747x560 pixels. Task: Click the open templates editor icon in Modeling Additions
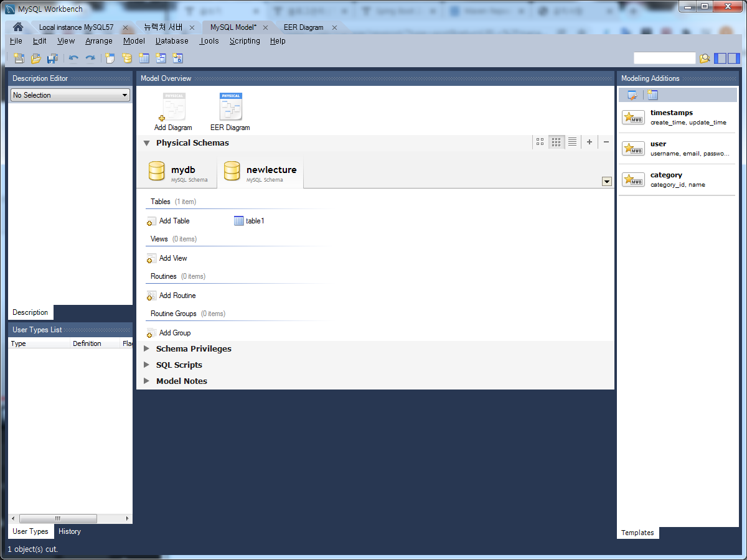coord(632,95)
